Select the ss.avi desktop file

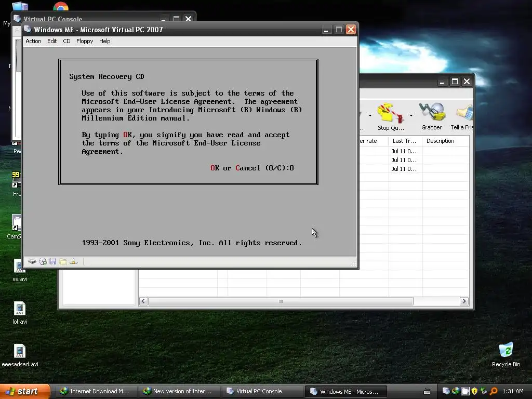(x=20, y=270)
